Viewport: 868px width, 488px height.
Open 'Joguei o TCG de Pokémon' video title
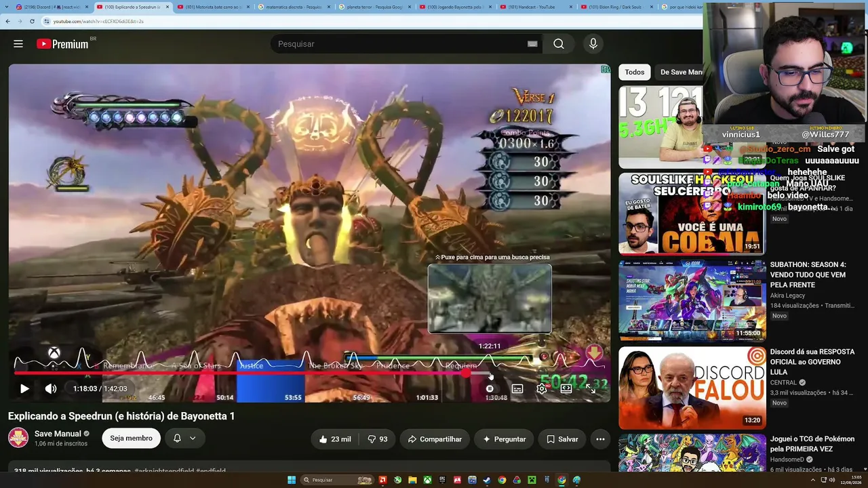click(812, 444)
